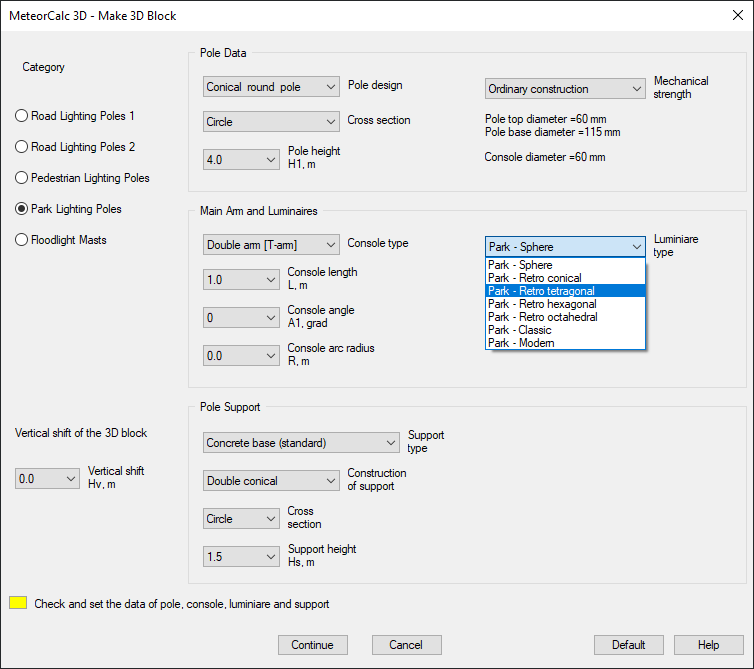Select Floodlight Masts radio button
The width and height of the screenshot is (754, 669).
(x=22, y=240)
